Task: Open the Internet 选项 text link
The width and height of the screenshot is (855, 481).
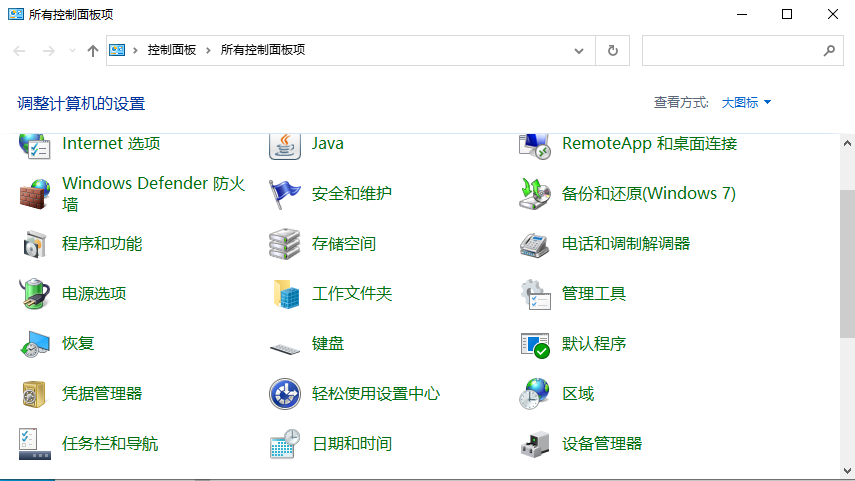Action: [111, 143]
